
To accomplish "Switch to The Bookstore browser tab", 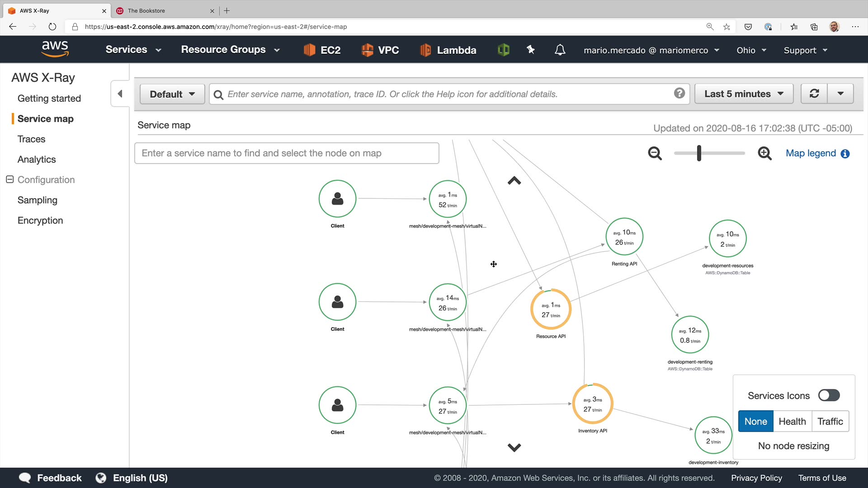I will pyautogui.click(x=146, y=10).
